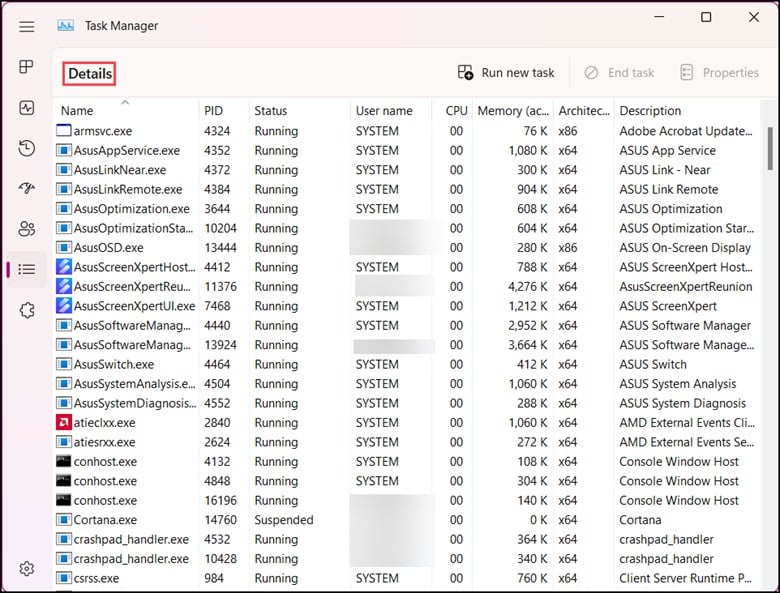Click Run new task button

click(x=506, y=73)
